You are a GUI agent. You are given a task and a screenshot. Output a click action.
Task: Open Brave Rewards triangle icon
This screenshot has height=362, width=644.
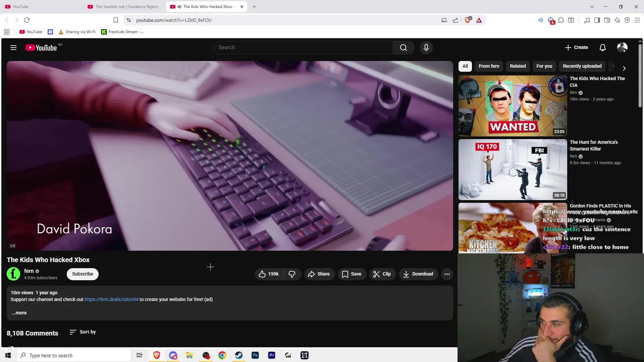pos(479,20)
